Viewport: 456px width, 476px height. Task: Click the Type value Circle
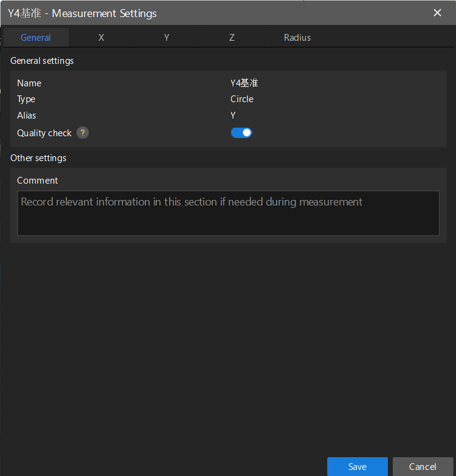coord(242,99)
